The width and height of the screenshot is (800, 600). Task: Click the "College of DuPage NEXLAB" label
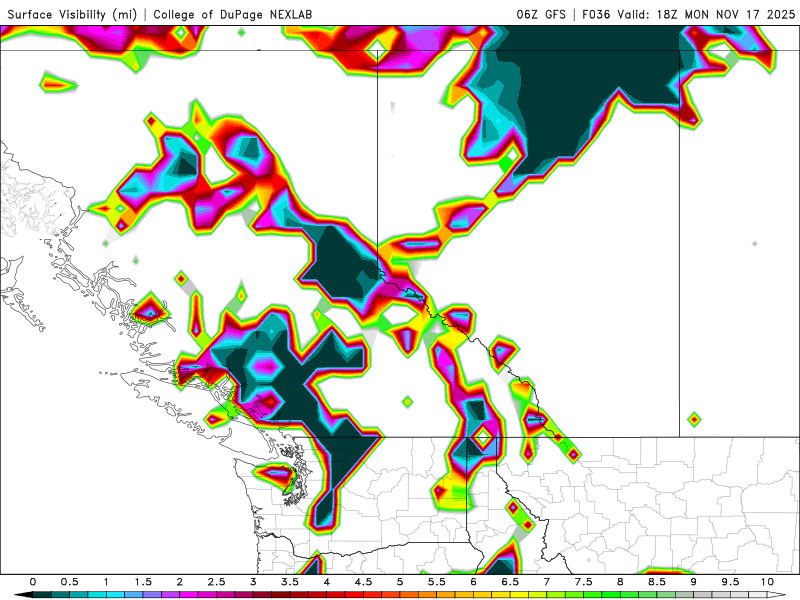pos(233,14)
